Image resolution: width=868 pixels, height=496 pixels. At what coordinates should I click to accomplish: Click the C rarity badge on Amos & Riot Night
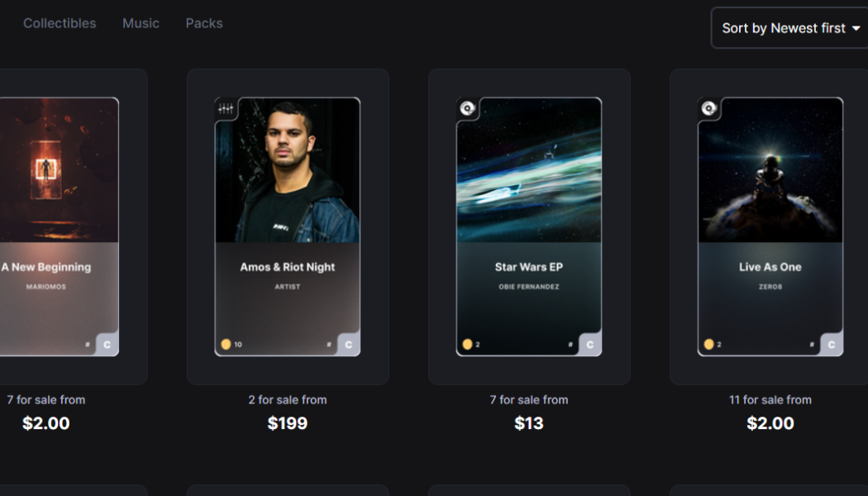tap(349, 345)
